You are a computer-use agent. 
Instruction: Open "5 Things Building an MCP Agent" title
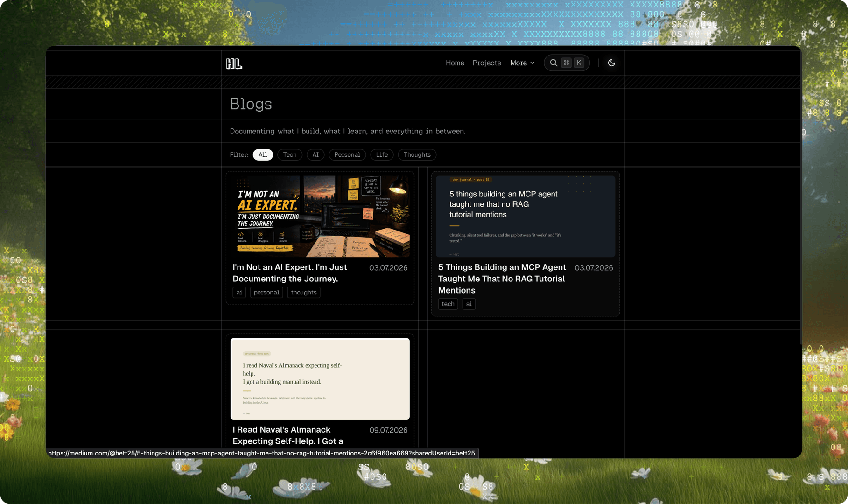502,279
